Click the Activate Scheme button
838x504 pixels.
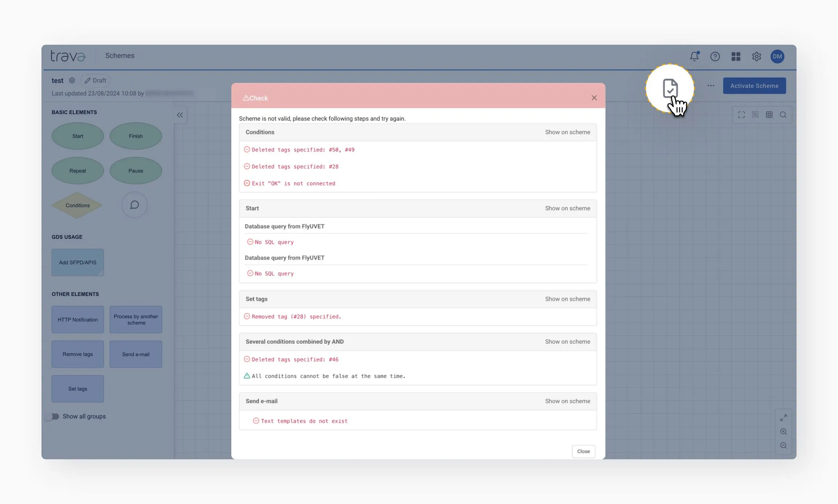click(754, 86)
